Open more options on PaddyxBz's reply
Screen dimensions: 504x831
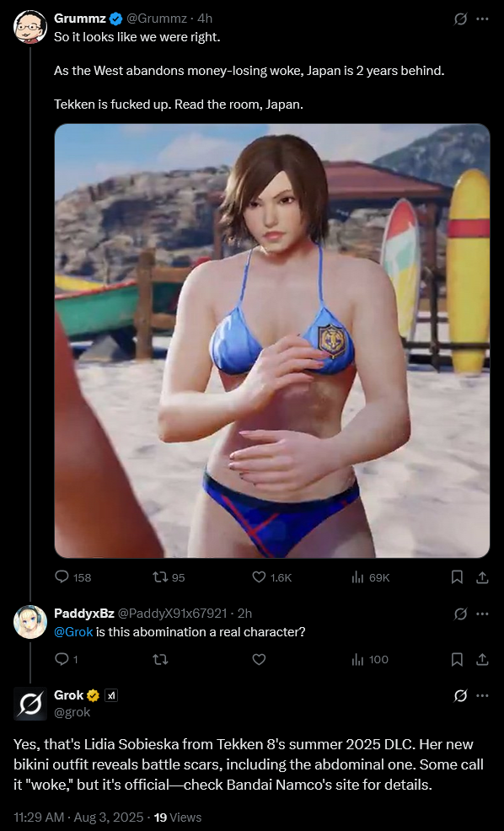pos(482,614)
